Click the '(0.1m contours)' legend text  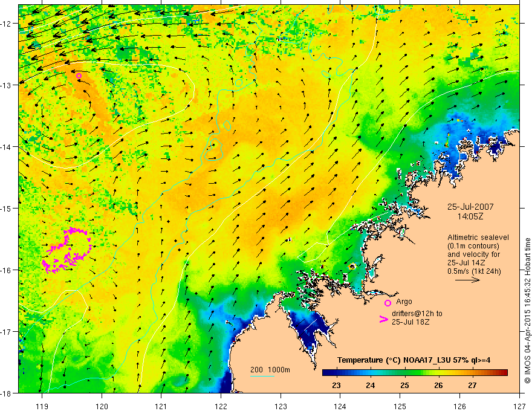473,246
